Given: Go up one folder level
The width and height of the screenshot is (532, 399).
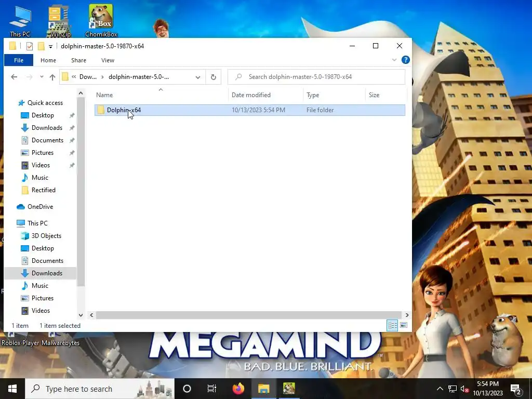Looking at the screenshot, I should tap(52, 77).
